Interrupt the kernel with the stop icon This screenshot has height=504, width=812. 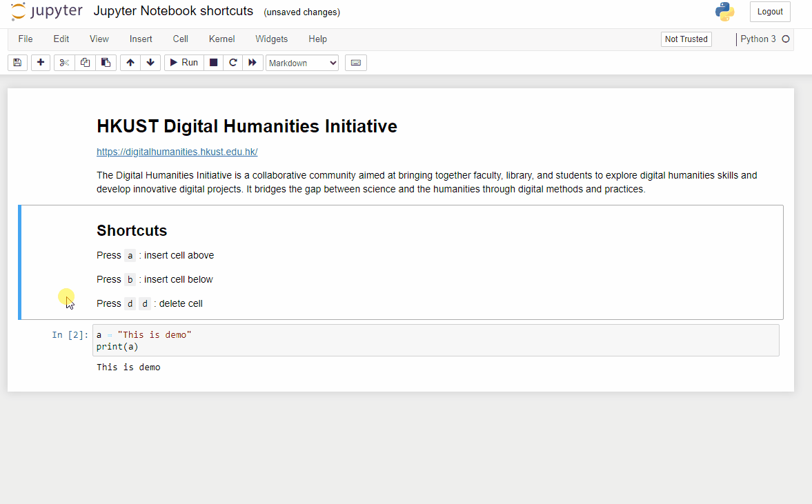[213, 63]
